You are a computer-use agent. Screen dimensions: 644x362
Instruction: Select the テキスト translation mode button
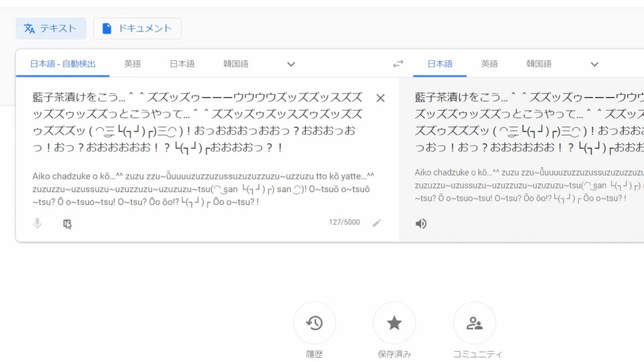click(x=51, y=28)
